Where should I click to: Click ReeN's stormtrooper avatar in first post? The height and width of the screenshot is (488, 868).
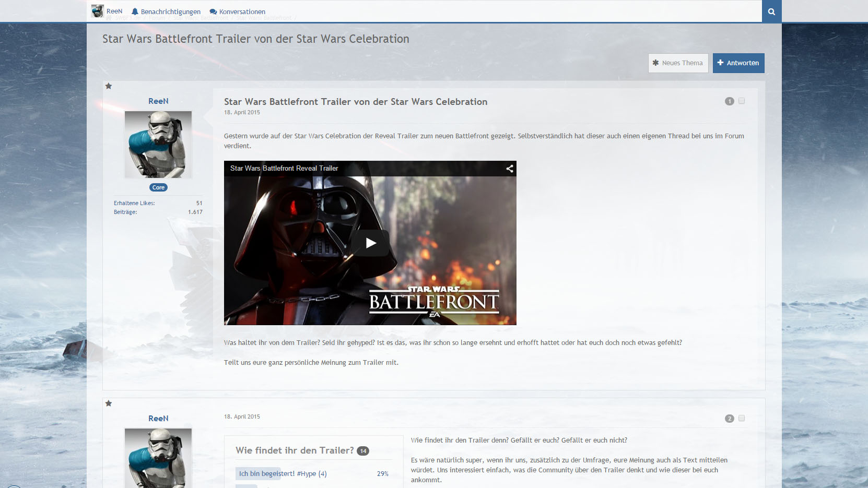tap(158, 145)
